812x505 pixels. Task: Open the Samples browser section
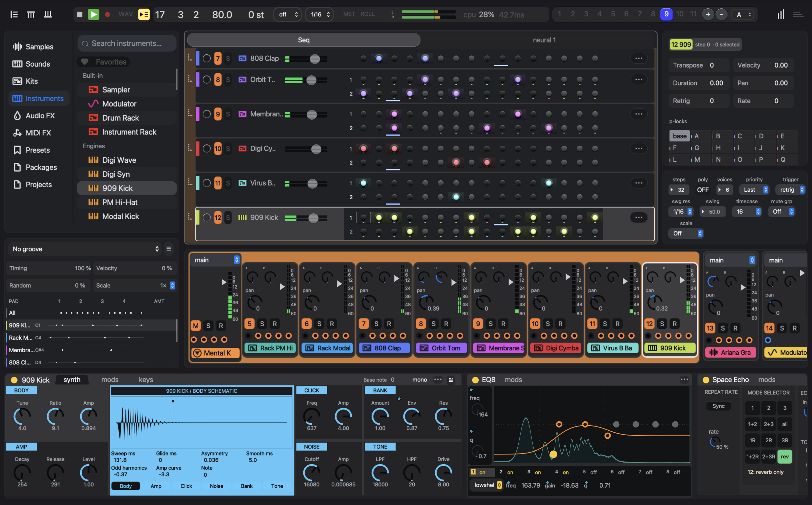coord(33,47)
